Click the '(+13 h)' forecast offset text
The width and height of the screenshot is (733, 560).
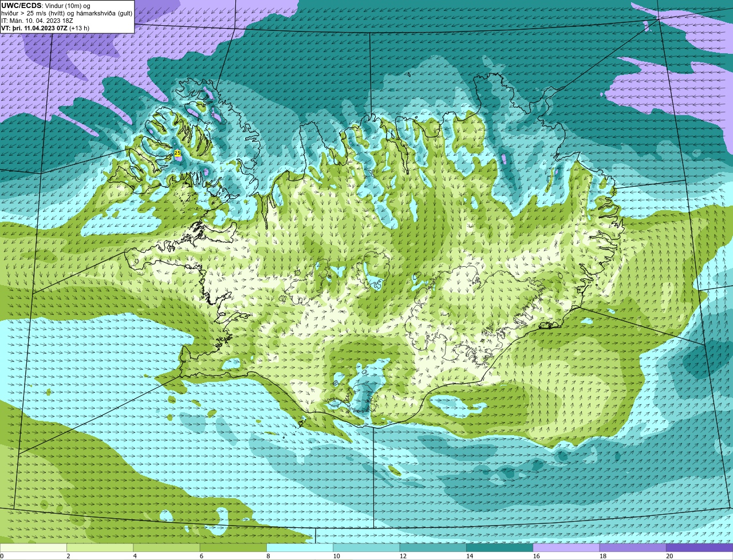tap(79, 28)
